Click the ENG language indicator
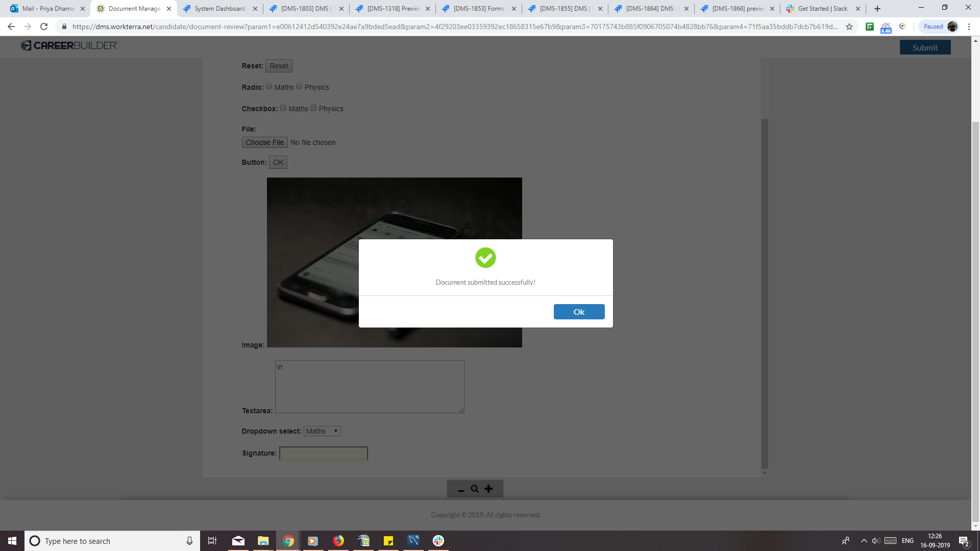 tap(908, 541)
